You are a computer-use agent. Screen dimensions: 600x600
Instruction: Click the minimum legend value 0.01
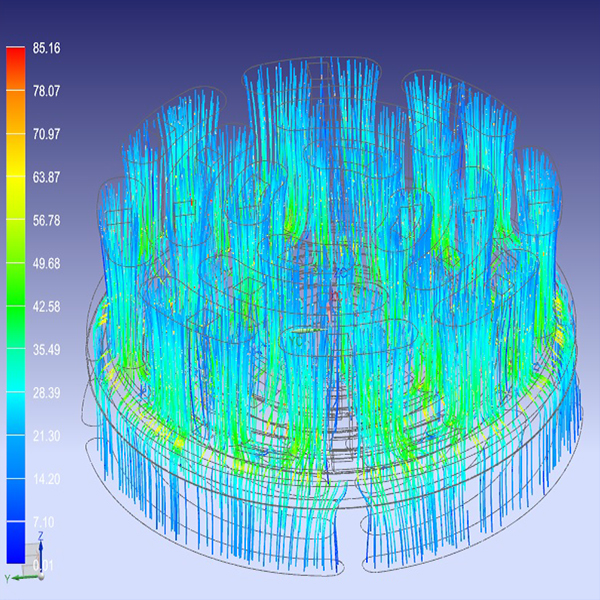click(43, 565)
